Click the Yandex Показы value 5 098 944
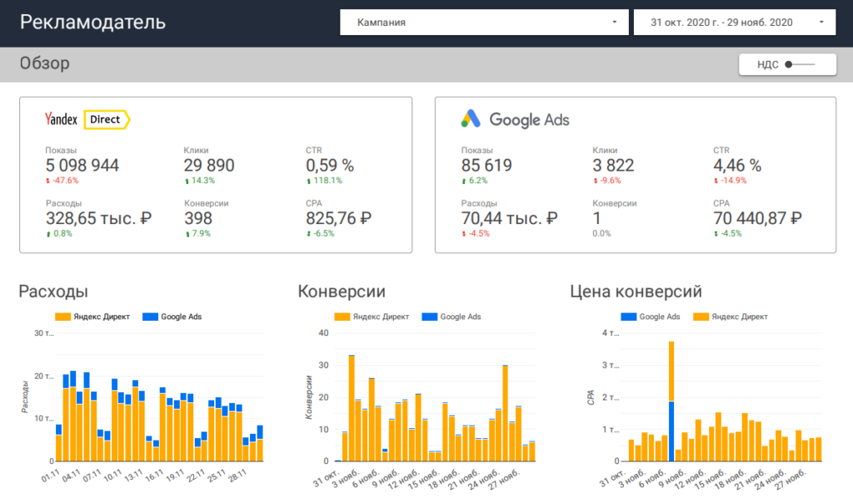853x504 pixels. click(82, 166)
